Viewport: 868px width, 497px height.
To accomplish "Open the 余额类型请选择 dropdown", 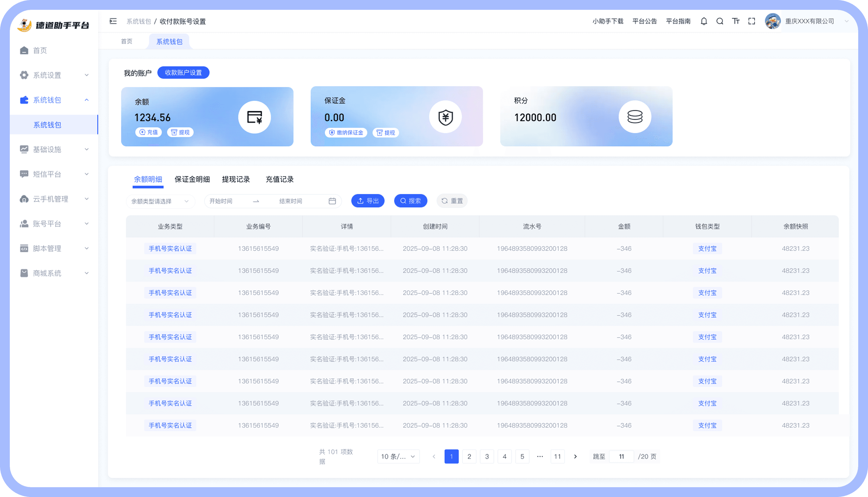I will 160,201.
